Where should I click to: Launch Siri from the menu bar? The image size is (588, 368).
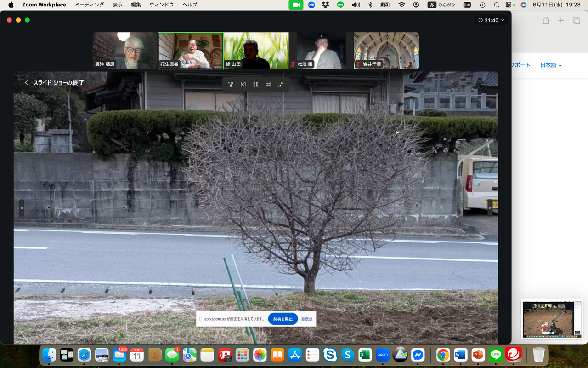523,5
